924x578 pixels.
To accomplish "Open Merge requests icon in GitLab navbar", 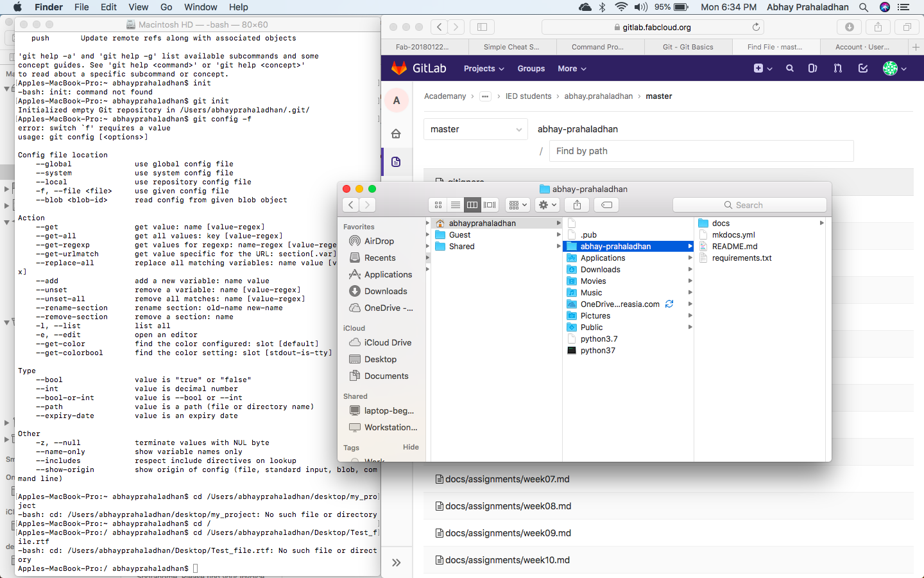I will tap(837, 68).
